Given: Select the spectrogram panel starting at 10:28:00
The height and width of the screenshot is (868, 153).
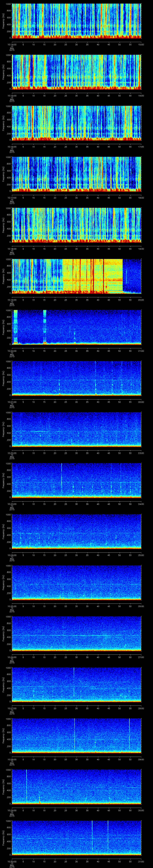Looking at the screenshot, I should (77, 736).
